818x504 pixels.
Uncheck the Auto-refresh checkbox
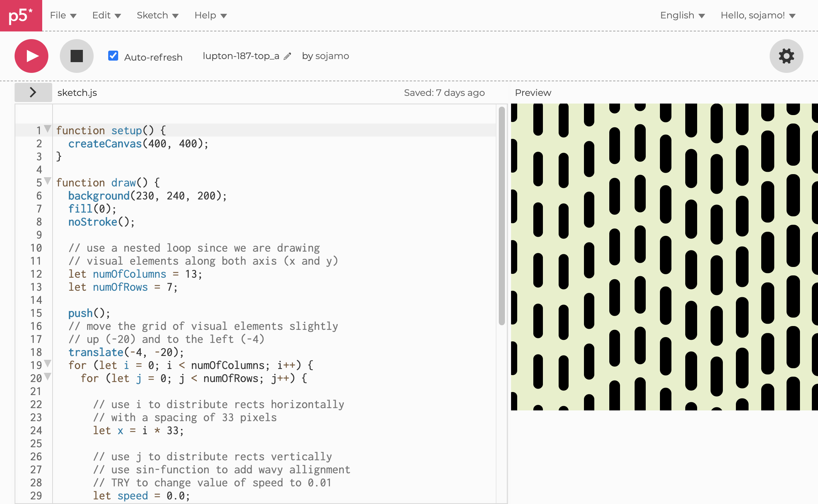(113, 56)
